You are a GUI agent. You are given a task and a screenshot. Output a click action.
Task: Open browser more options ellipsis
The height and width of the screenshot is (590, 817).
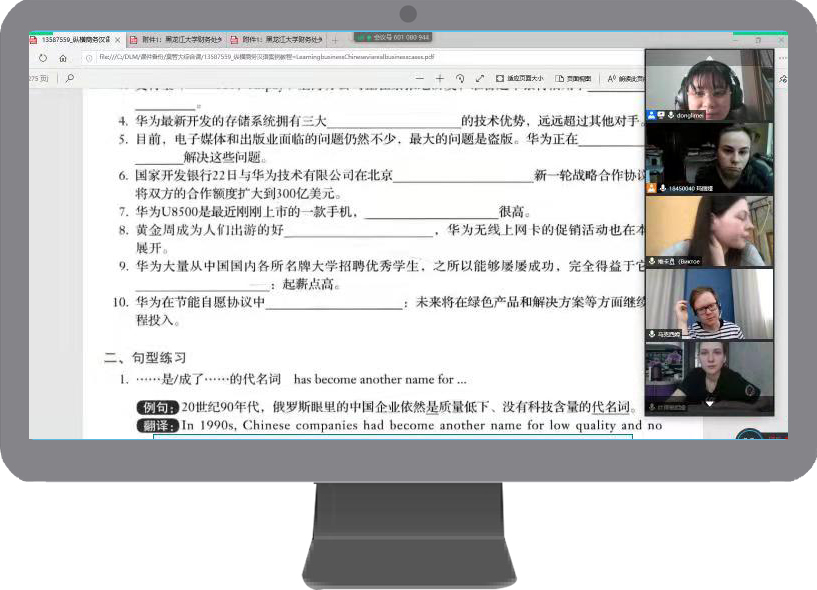[783, 58]
